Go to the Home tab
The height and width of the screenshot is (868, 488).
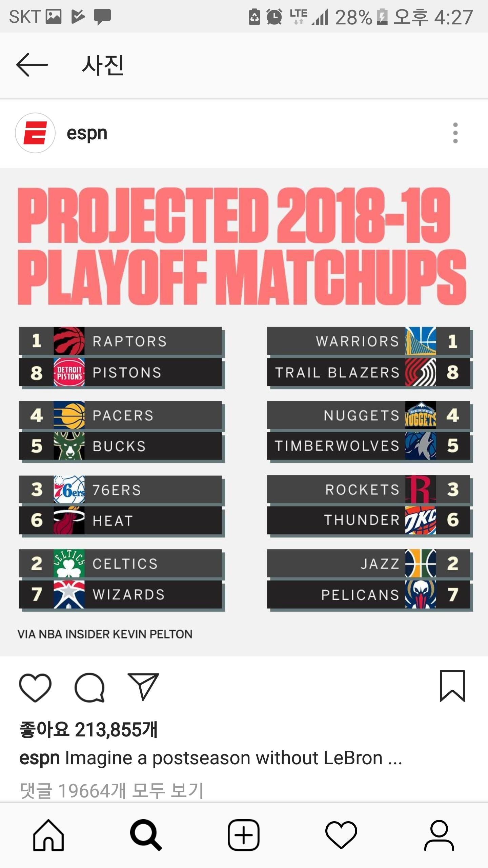[48, 835]
